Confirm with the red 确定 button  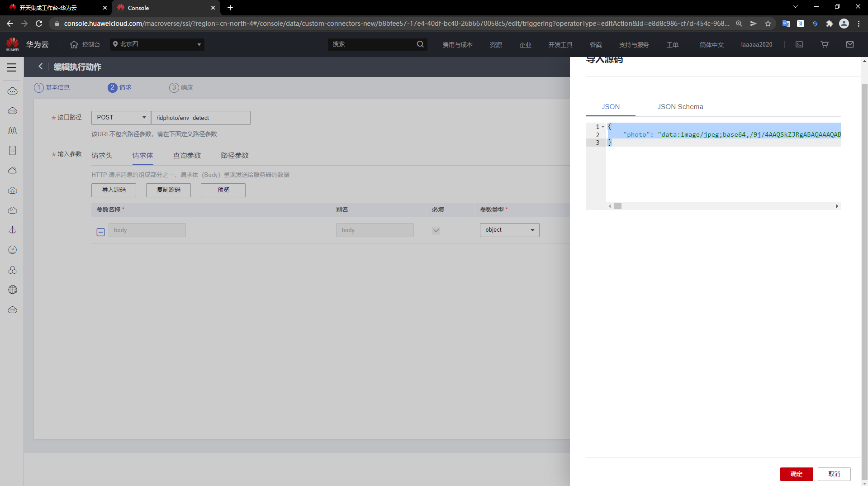pyautogui.click(x=797, y=474)
